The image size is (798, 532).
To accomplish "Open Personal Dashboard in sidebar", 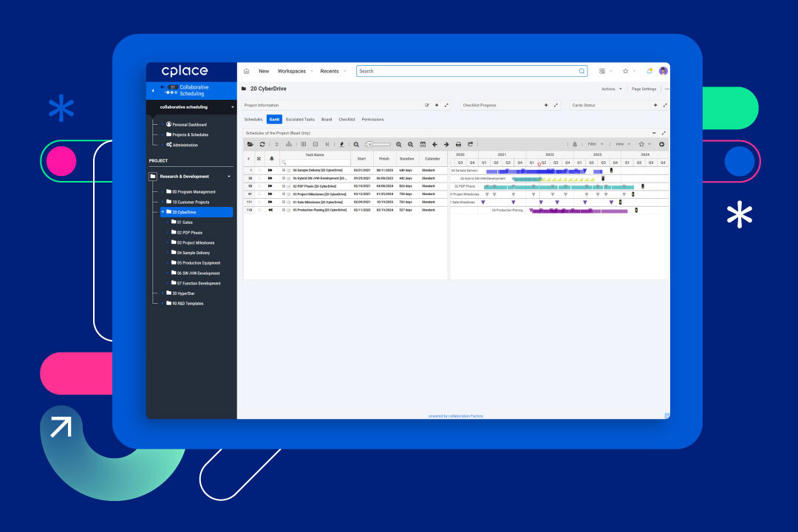I will pyautogui.click(x=186, y=125).
